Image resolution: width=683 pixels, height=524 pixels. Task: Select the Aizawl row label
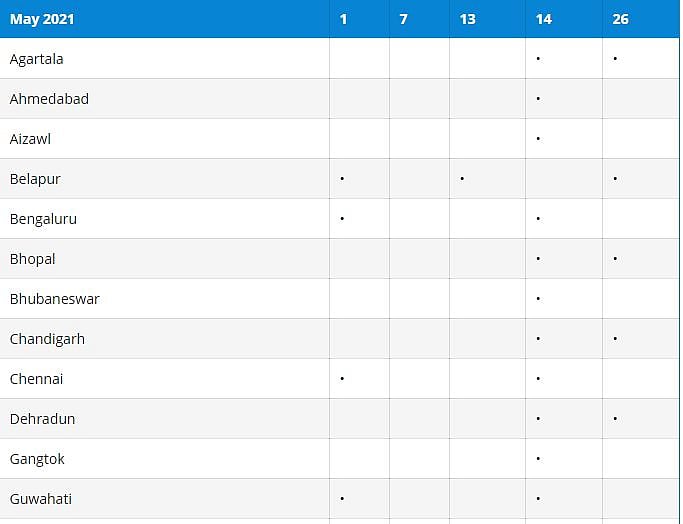[x=30, y=139]
